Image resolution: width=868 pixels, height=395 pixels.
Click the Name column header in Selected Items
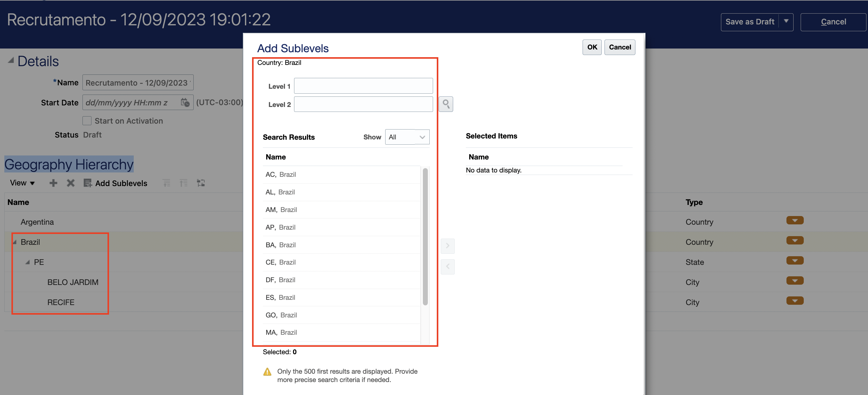click(478, 157)
